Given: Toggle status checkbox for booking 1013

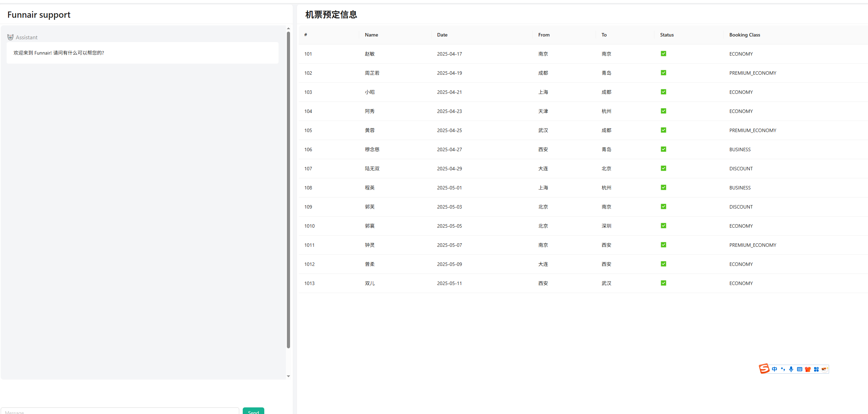Looking at the screenshot, I should 664,283.
